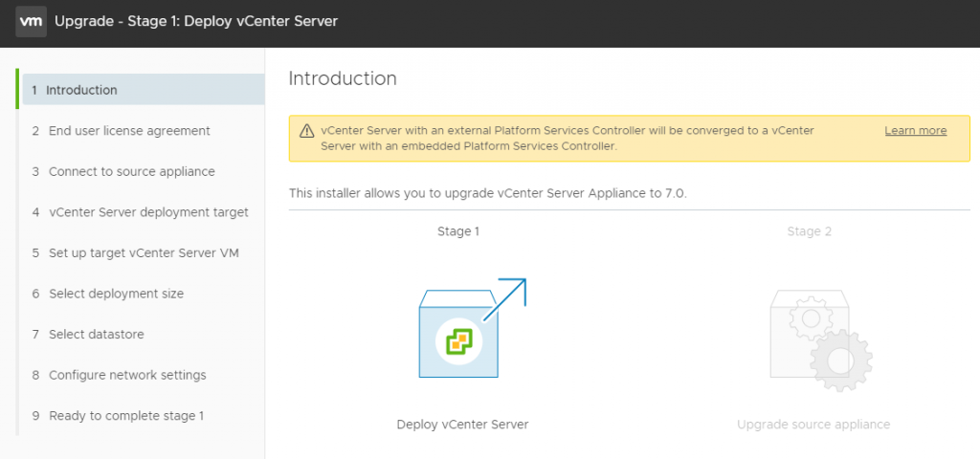
Task: Select step 1 Introduction
Action: pyautogui.click(x=144, y=89)
